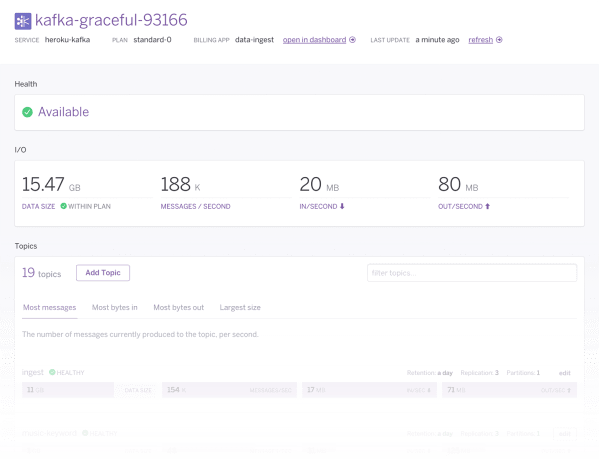The height and width of the screenshot is (473, 599).
Task: Switch to the Most bytes in tab
Action: coord(115,308)
